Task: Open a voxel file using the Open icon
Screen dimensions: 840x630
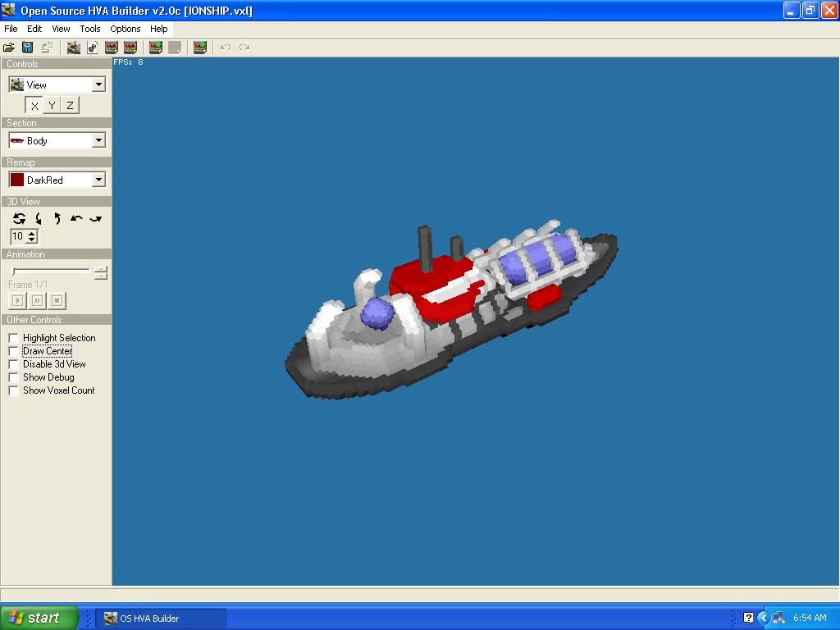Action: (9, 47)
